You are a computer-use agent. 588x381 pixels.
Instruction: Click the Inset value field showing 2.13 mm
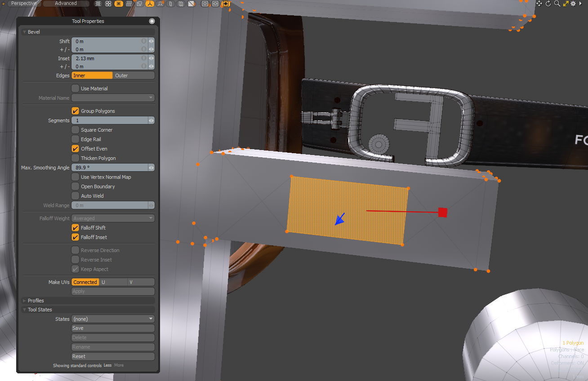[x=107, y=58]
